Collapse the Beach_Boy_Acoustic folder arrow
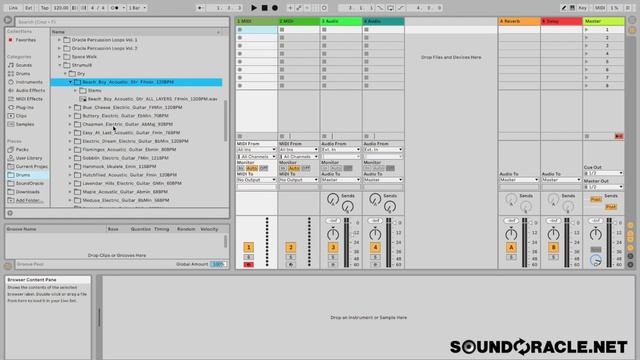The width and height of the screenshot is (640, 360). point(70,82)
